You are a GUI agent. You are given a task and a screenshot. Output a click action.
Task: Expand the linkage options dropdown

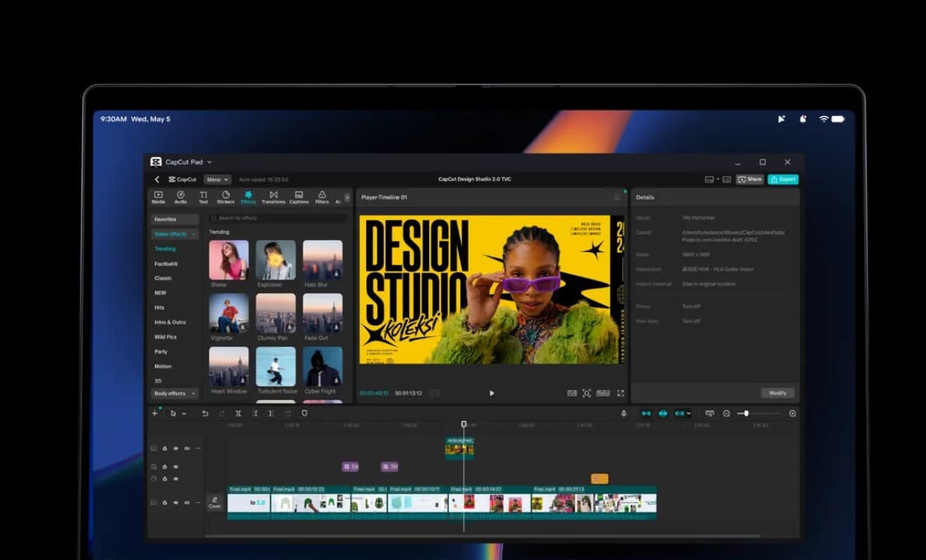(689, 413)
